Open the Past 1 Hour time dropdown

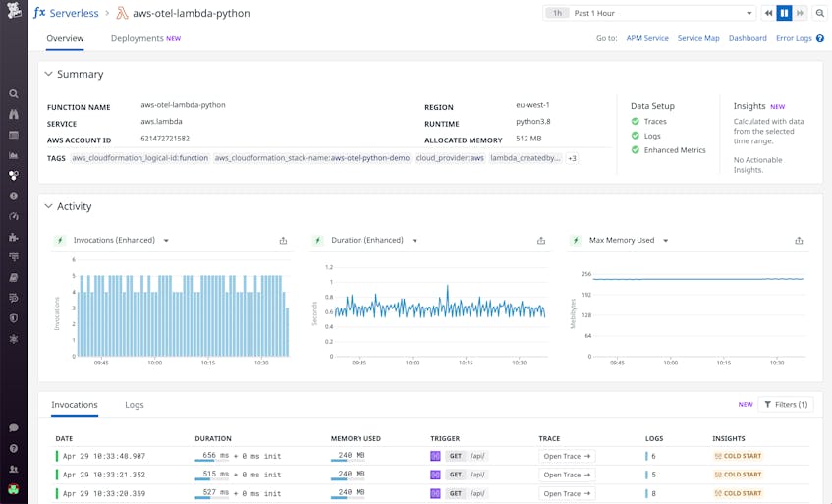click(649, 13)
